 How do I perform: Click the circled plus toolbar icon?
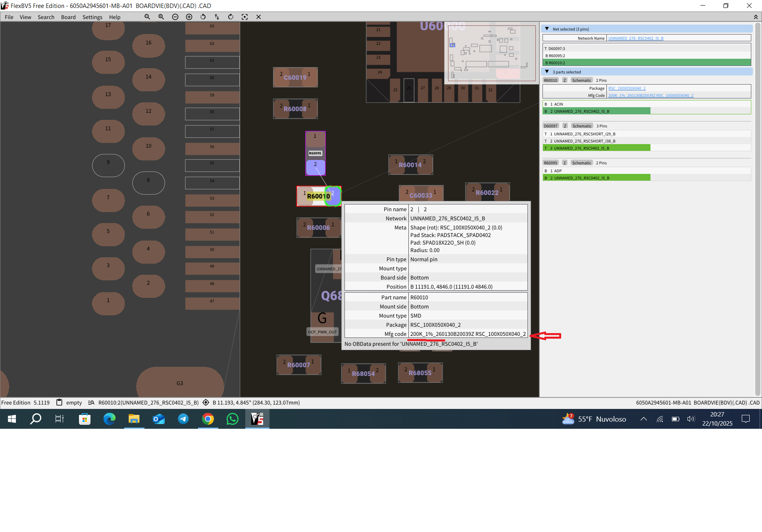(189, 17)
